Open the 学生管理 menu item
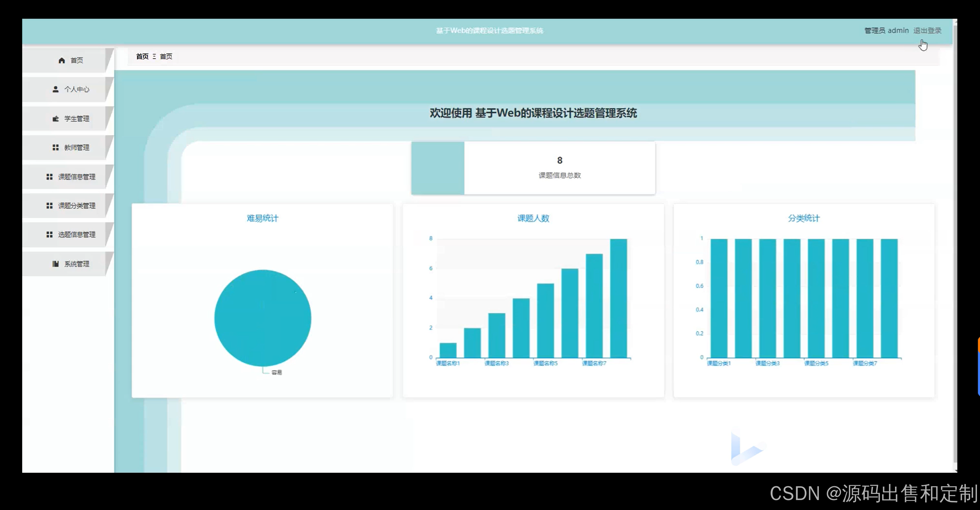 tap(77, 119)
